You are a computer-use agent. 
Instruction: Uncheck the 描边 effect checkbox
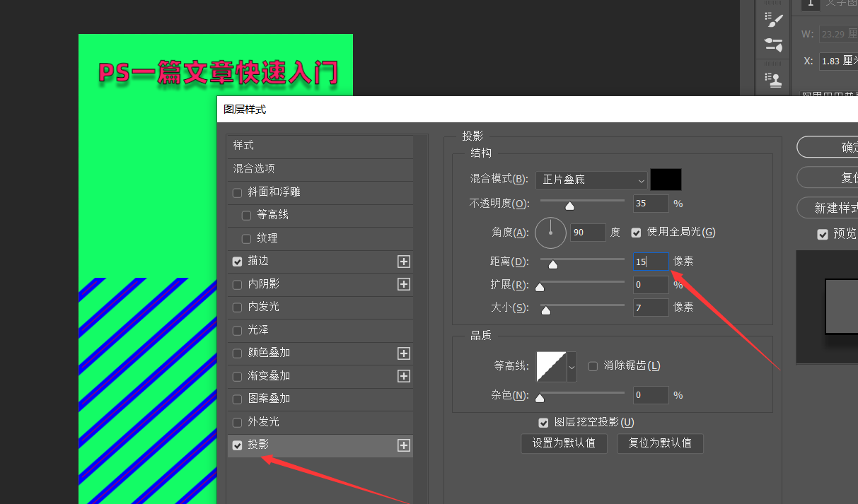click(238, 262)
